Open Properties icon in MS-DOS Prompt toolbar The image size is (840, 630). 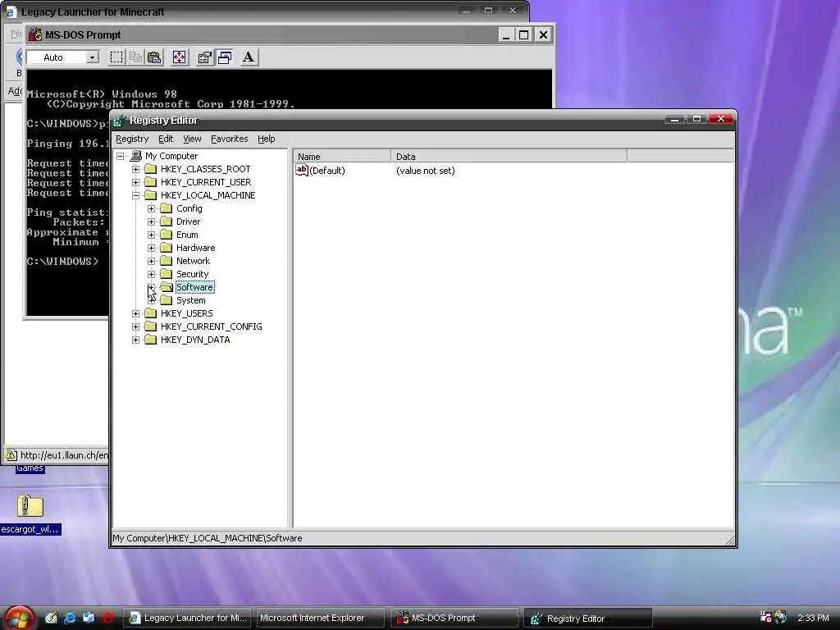coord(204,57)
